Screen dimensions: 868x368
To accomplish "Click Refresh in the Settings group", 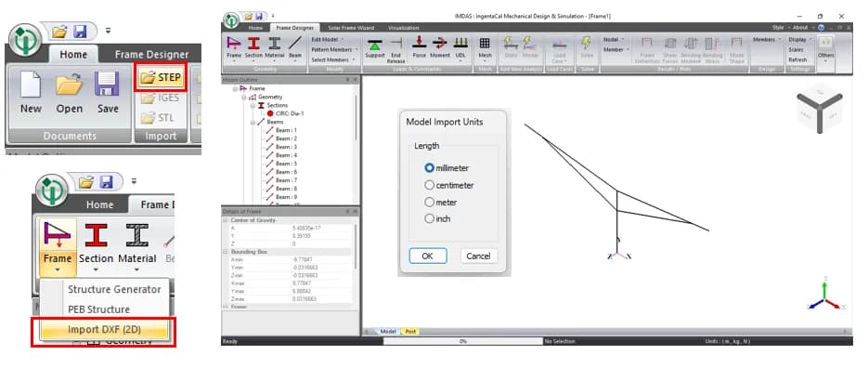I will 797,59.
